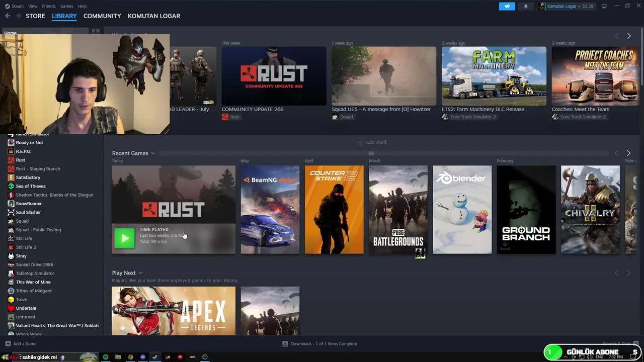Click the Komutan Logar avatar picture

coord(541,6)
